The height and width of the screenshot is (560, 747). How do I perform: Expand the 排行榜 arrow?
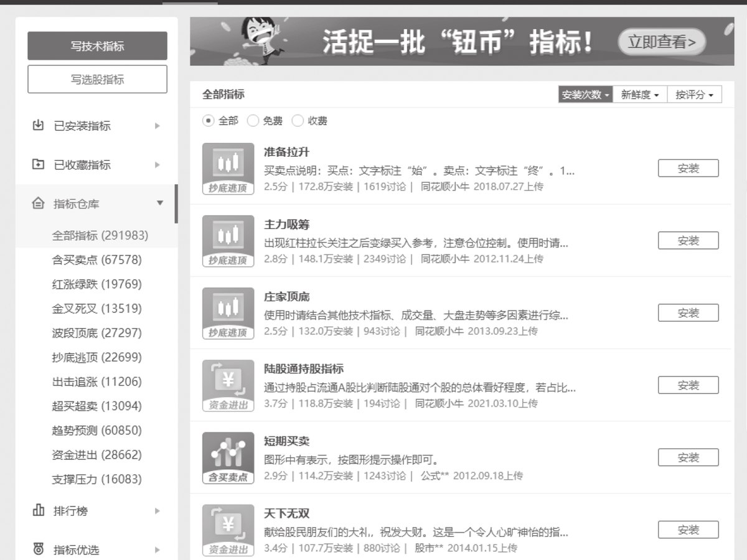click(157, 511)
